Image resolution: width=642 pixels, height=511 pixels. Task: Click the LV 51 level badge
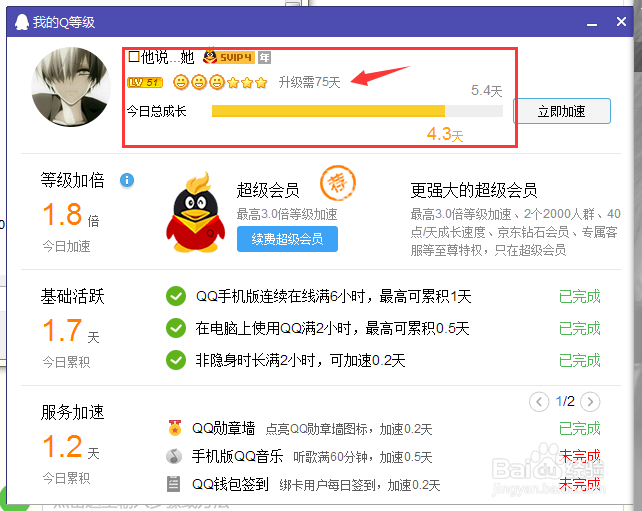[145, 82]
